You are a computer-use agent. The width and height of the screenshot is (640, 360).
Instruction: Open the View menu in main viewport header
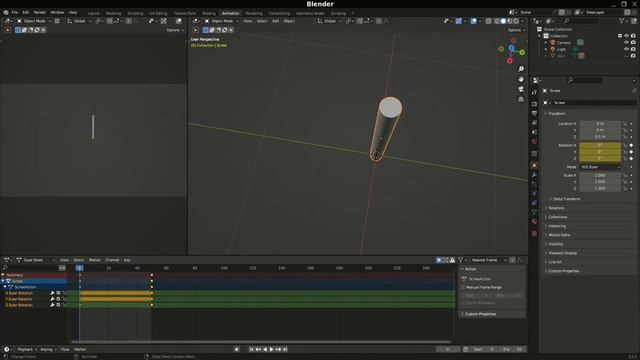[x=247, y=21]
